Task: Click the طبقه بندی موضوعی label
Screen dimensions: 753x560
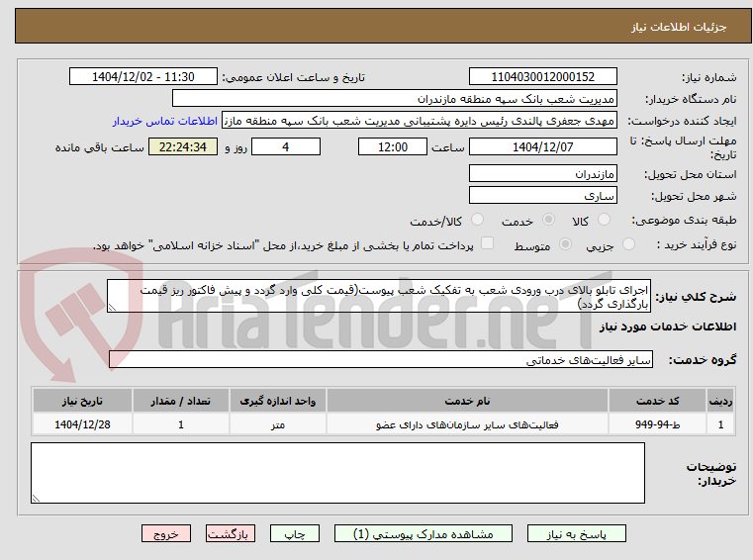Action: click(x=684, y=220)
